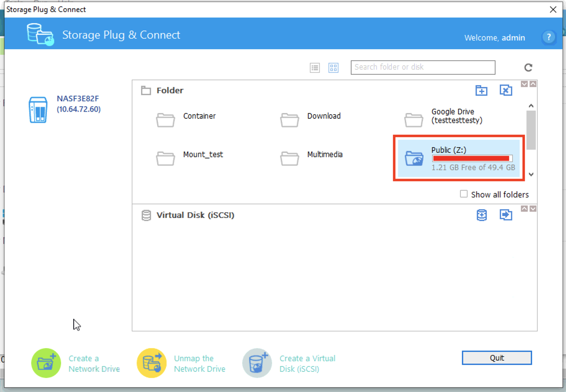The image size is (566, 392).
Task: Switch to grid view icon
Action: click(333, 68)
